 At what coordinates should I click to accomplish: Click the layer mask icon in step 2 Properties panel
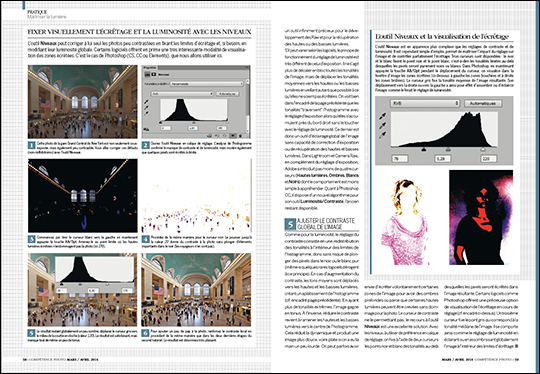pyautogui.click(x=154, y=74)
